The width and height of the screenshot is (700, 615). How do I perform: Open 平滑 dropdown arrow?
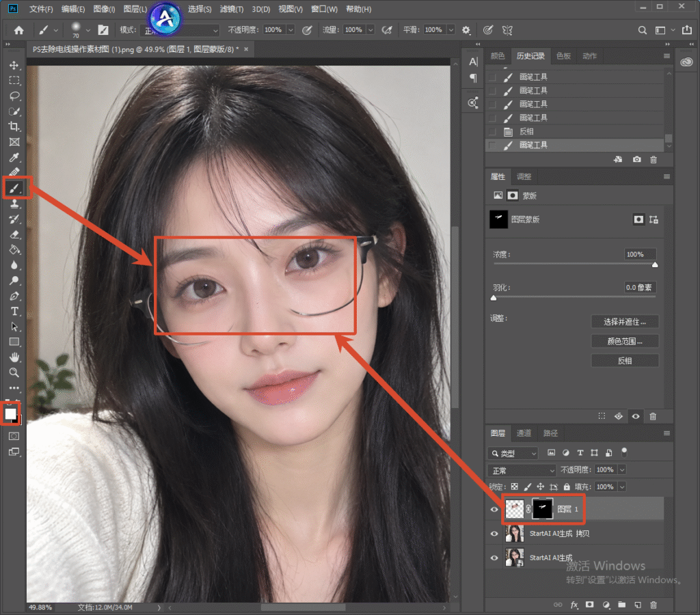(x=451, y=30)
